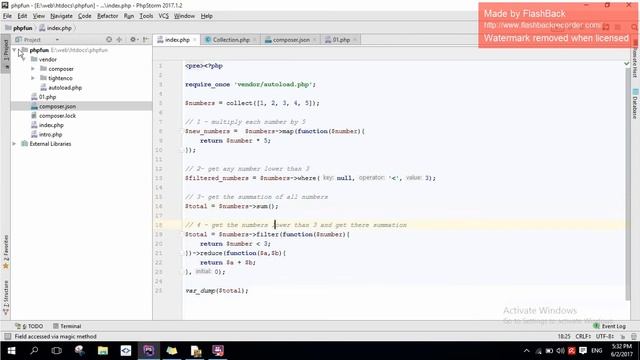Open action center notifications icon
The height and width of the screenshot is (360, 640).
pyautogui.click(x=583, y=351)
